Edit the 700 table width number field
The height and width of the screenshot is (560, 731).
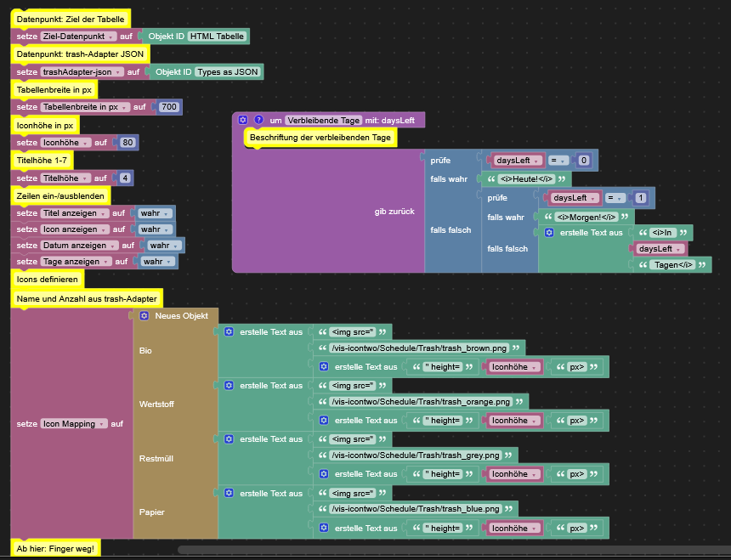tap(169, 107)
